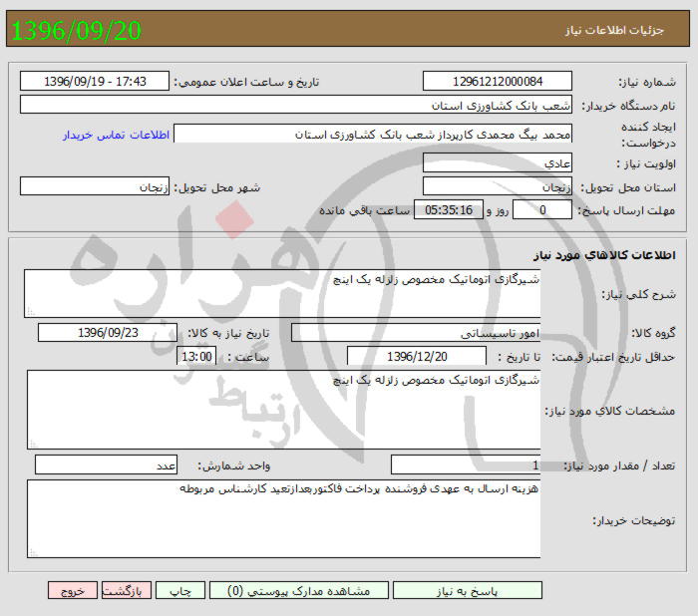The height and width of the screenshot is (616, 698).
Task: Click the چاپ print button
Action: click(180, 591)
